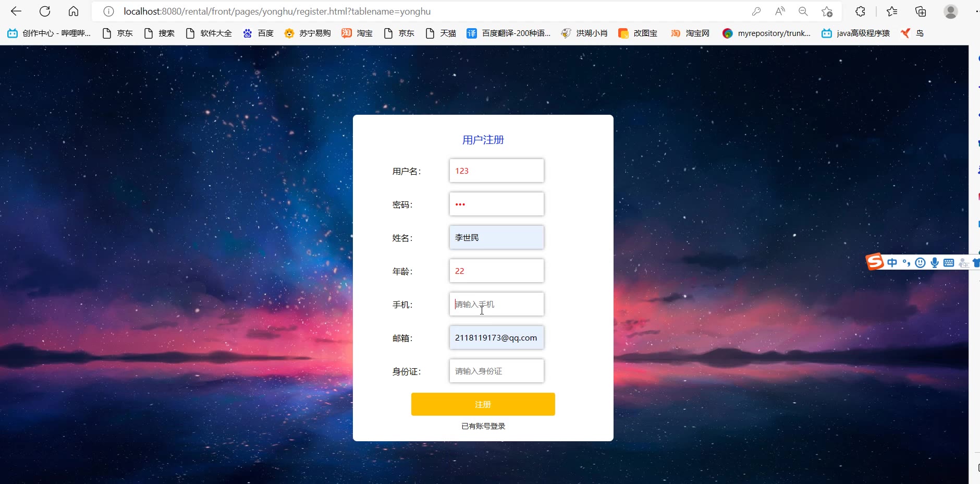Open the 搜索 bookmark
980x484 pixels.
tap(159, 33)
